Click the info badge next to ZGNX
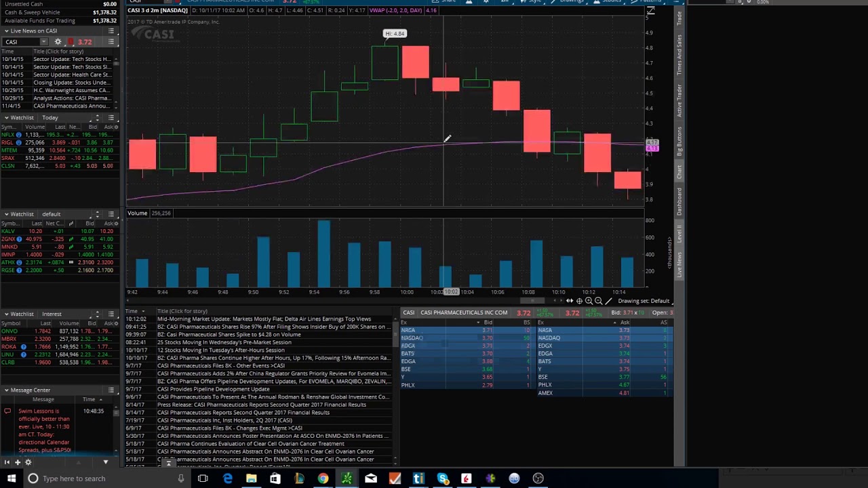Screen dimensions: 868x488 pyautogui.click(x=18, y=239)
